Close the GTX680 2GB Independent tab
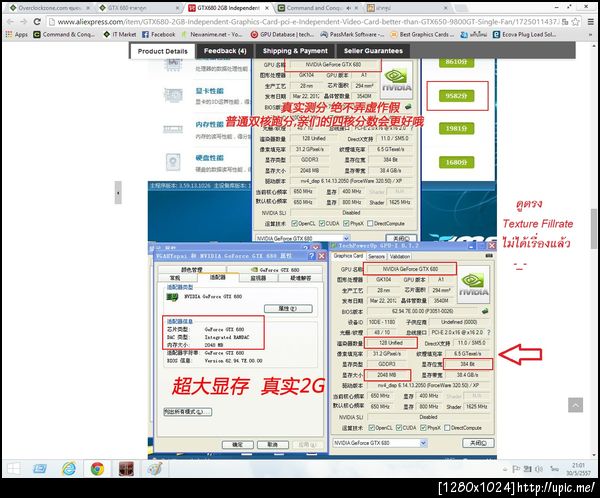Image resolution: width=600 pixels, height=498 pixels. click(267, 8)
